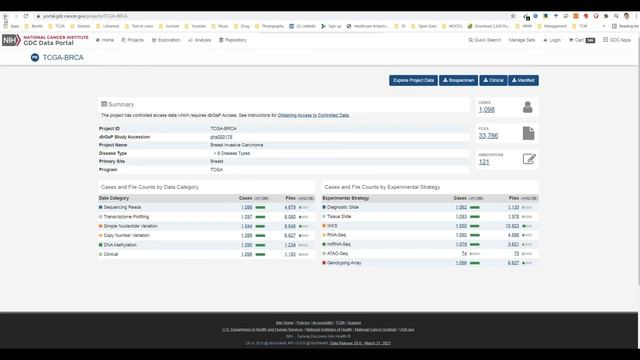This screenshot has width=640, height=360.
Task: Bookmark this page with the star icon
Action: (513, 16)
